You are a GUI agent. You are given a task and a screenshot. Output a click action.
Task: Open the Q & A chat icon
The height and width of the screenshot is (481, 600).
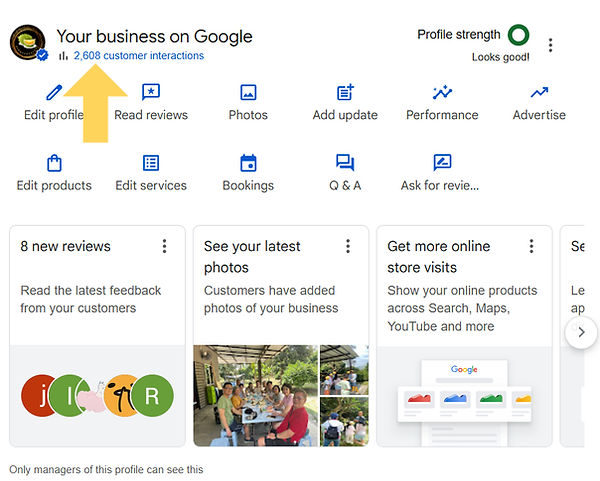(345, 163)
